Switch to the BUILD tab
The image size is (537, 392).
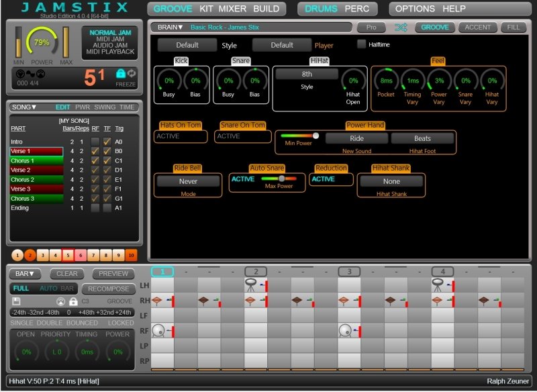pyautogui.click(x=266, y=9)
